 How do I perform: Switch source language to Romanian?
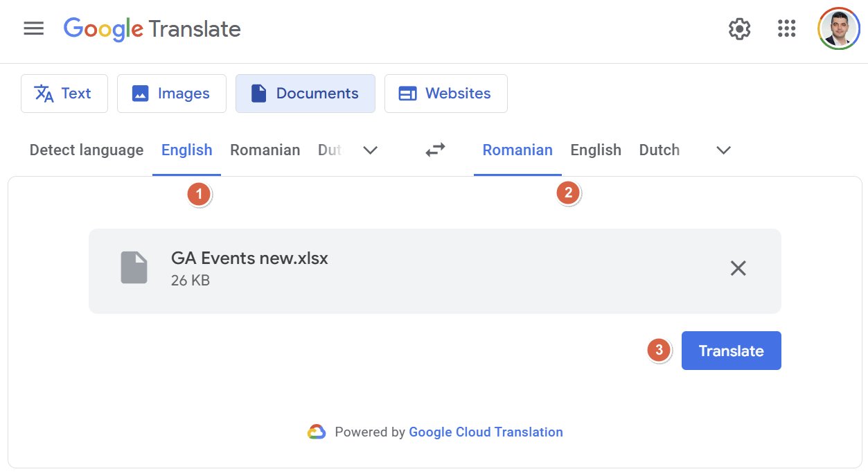click(x=265, y=150)
